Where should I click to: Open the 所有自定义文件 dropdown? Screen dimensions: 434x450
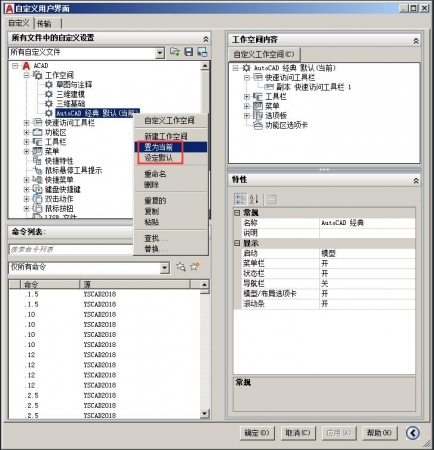pos(160,53)
